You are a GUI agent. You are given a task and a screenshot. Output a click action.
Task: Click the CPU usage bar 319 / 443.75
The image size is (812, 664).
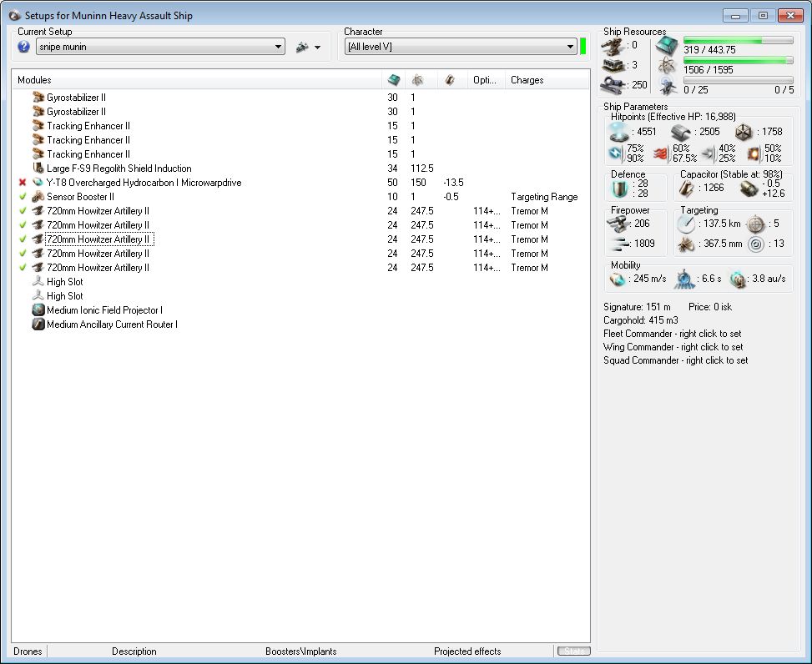click(x=738, y=40)
